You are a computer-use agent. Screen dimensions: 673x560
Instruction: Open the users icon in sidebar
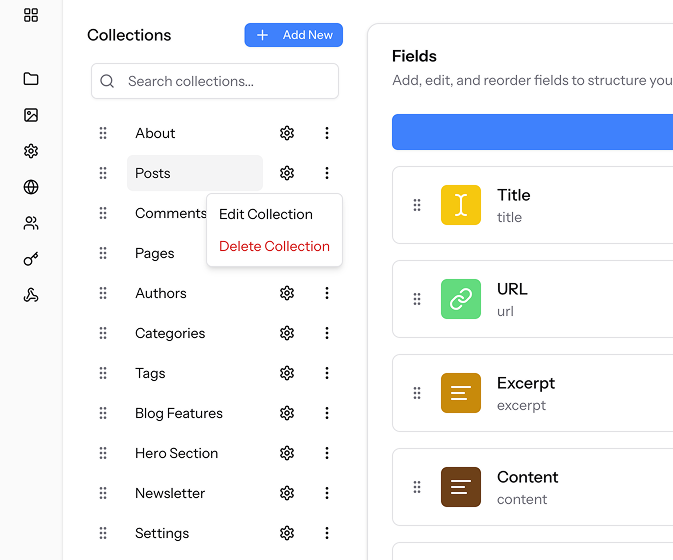tap(31, 223)
